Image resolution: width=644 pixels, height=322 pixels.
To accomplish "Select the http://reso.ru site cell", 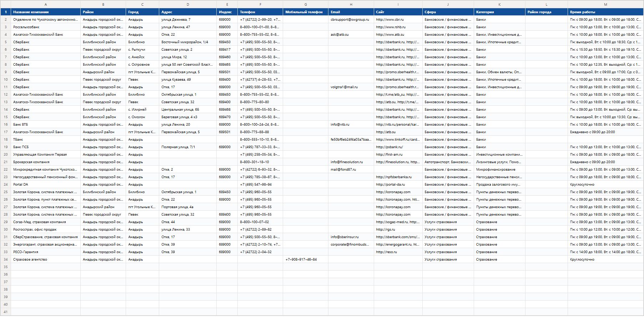I will pyautogui.click(x=398, y=252).
